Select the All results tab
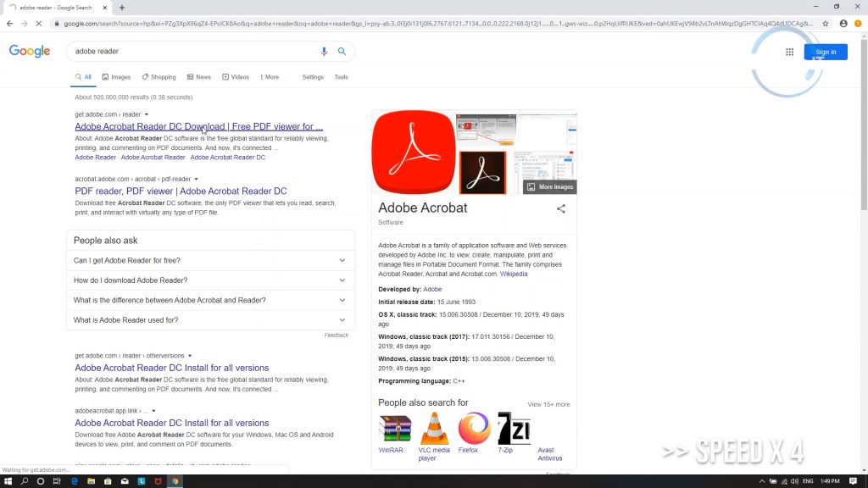Viewport: 868px width, 488px height. (x=83, y=77)
